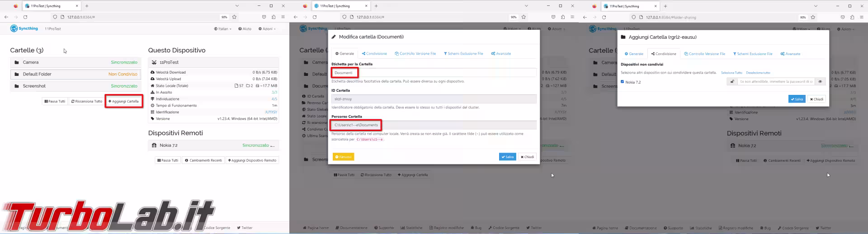
Task: Open Controllo Versione File tab in Modifica cartella
Action: tap(415, 54)
